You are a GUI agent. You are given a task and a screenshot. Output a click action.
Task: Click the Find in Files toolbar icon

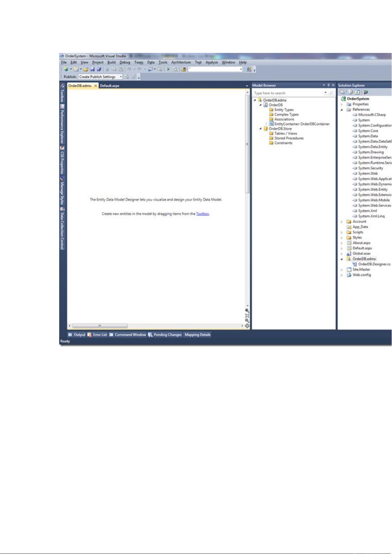(x=184, y=69)
